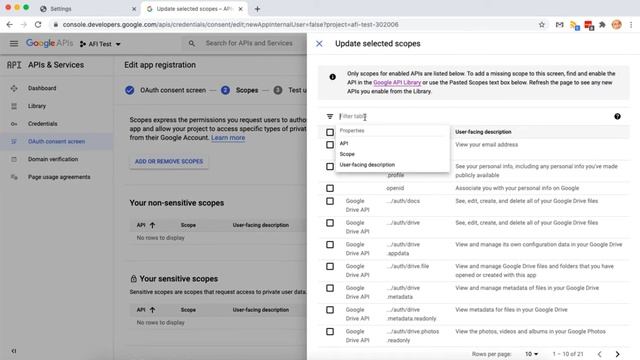Screen dimensions: 640x360
Task: Go to the Scopes step
Action: pos(240,90)
